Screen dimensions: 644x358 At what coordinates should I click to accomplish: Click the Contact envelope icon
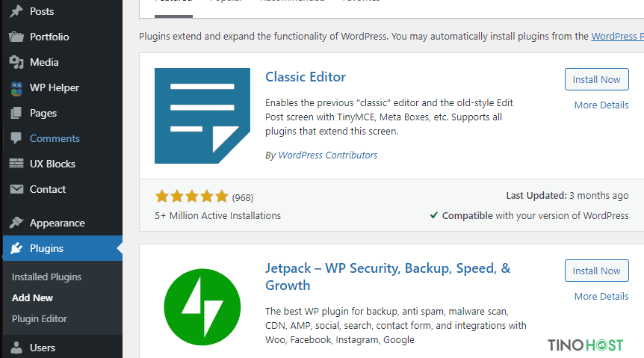[16, 189]
